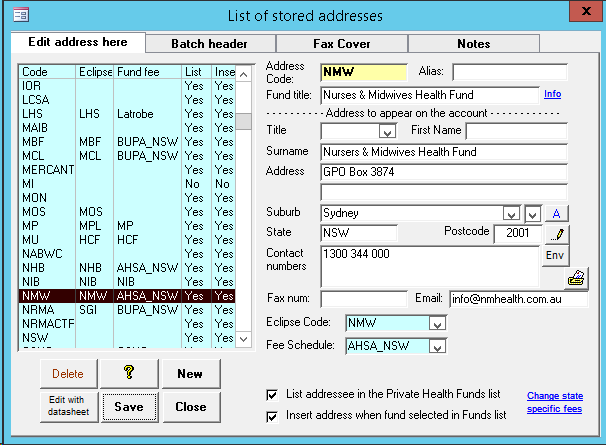Viewport: 606px width, 445px height.
Task: Follow the Info link beside Fund title
Action: click(x=552, y=94)
